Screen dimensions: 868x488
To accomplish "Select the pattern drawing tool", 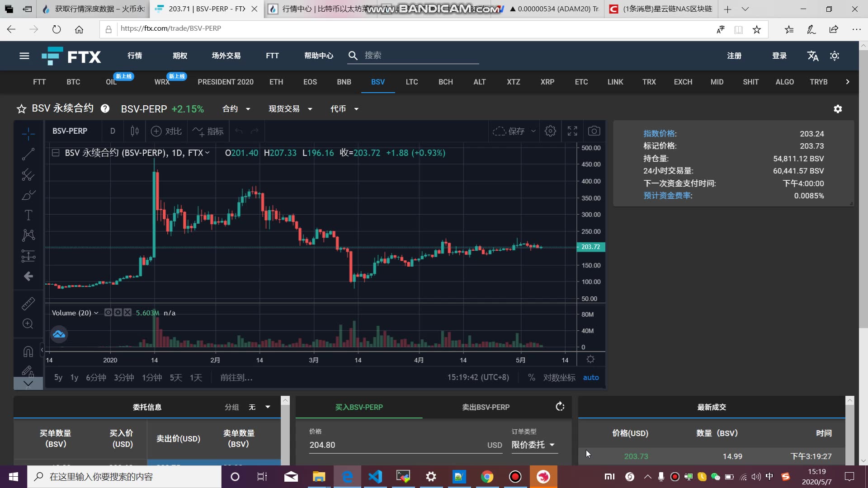I will (x=28, y=235).
